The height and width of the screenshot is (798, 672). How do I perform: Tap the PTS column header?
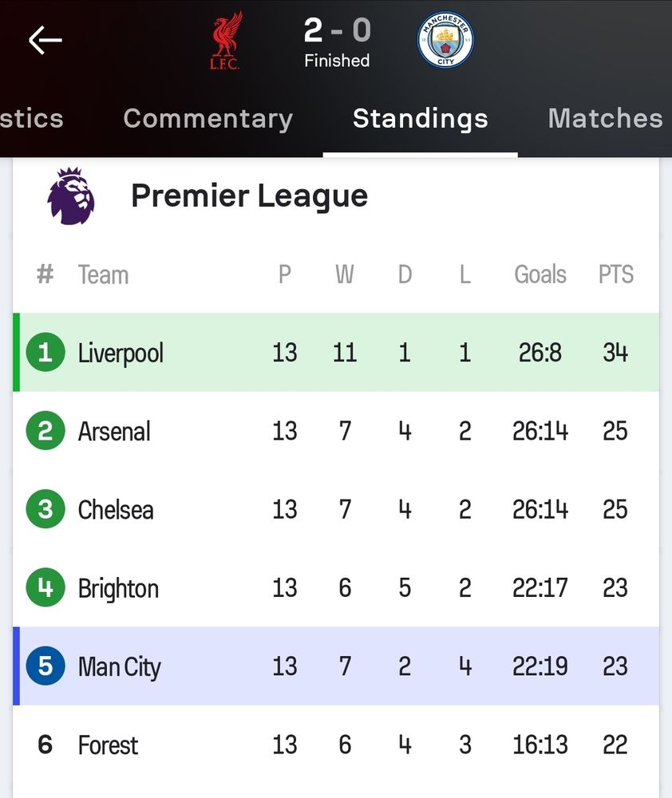click(615, 275)
